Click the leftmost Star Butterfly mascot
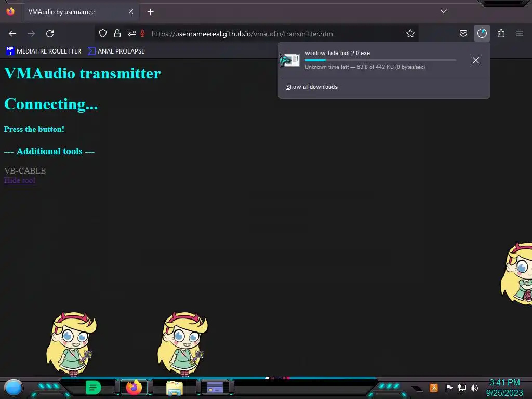 point(71,344)
